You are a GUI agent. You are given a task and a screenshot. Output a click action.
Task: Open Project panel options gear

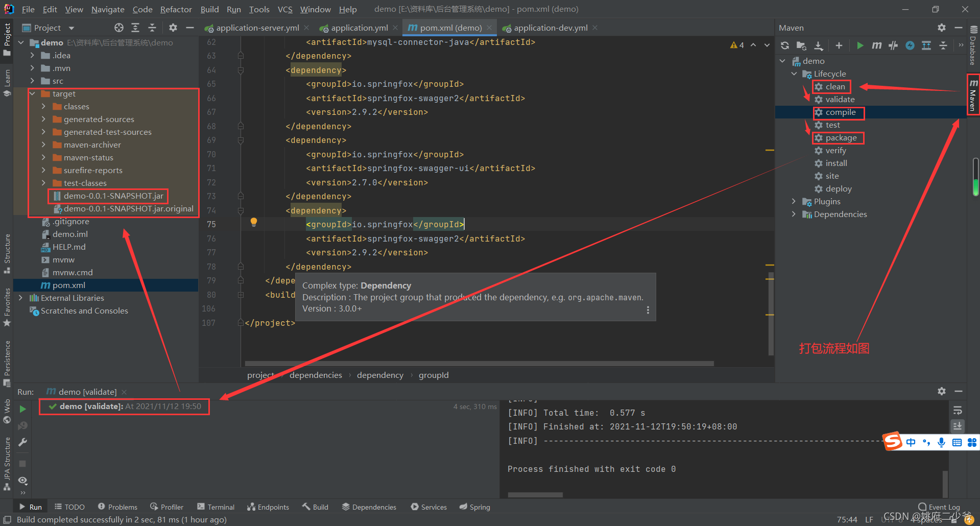173,28
